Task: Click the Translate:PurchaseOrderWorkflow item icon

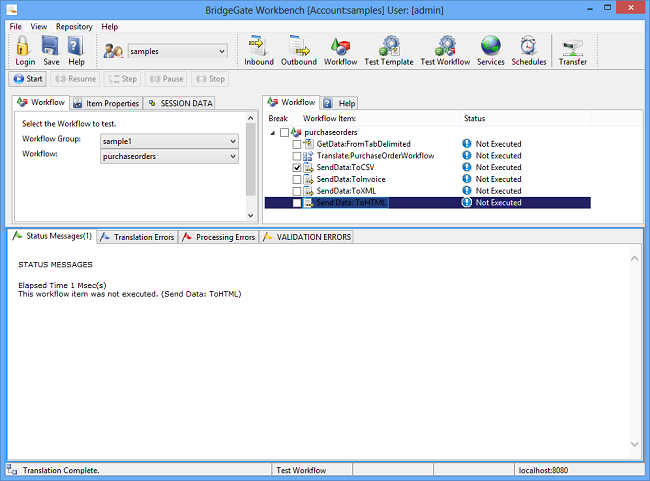Action: click(x=308, y=155)
